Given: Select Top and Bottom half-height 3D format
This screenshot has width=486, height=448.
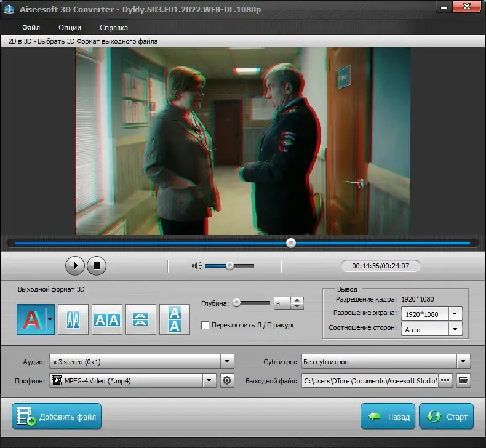Looking at the screenshot, I should tap(141, 319).
